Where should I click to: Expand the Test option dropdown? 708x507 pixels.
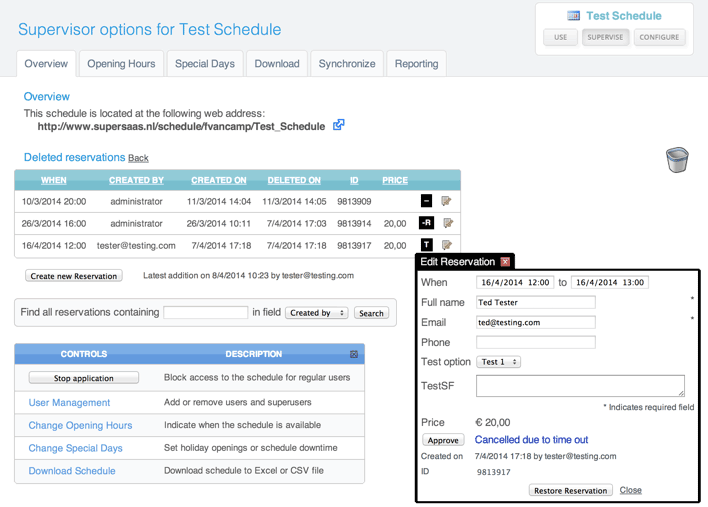click(498, 362)
